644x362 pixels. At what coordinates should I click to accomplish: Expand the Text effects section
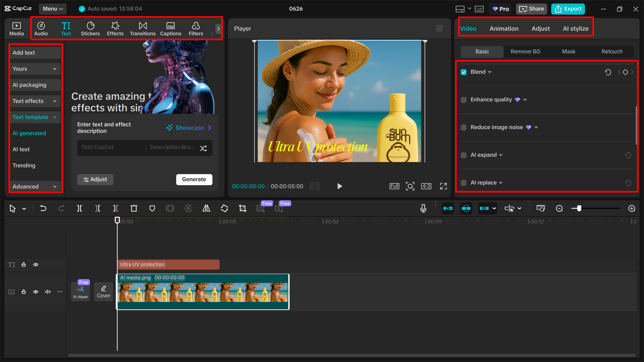[35, 101]
